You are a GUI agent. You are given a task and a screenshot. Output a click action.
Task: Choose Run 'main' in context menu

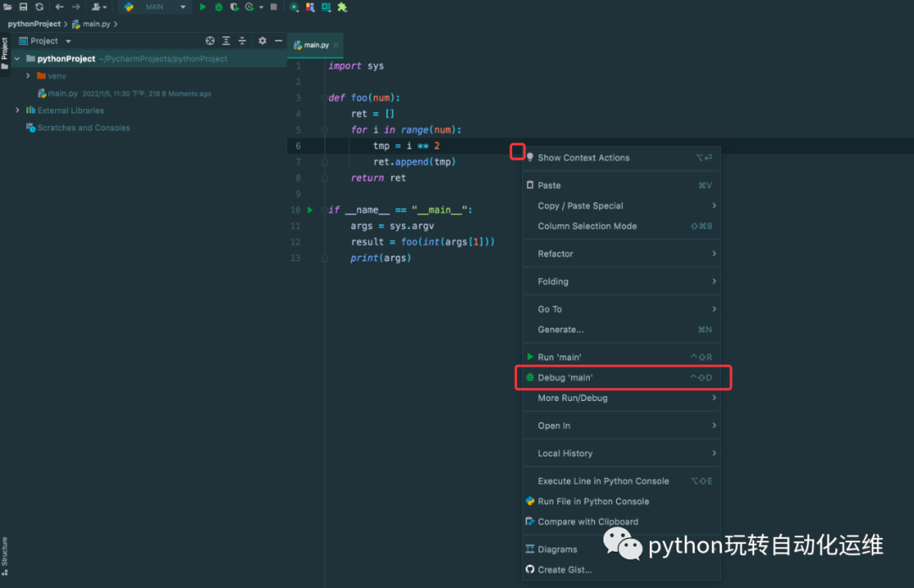pyautogui.click(x=559, y=357)
